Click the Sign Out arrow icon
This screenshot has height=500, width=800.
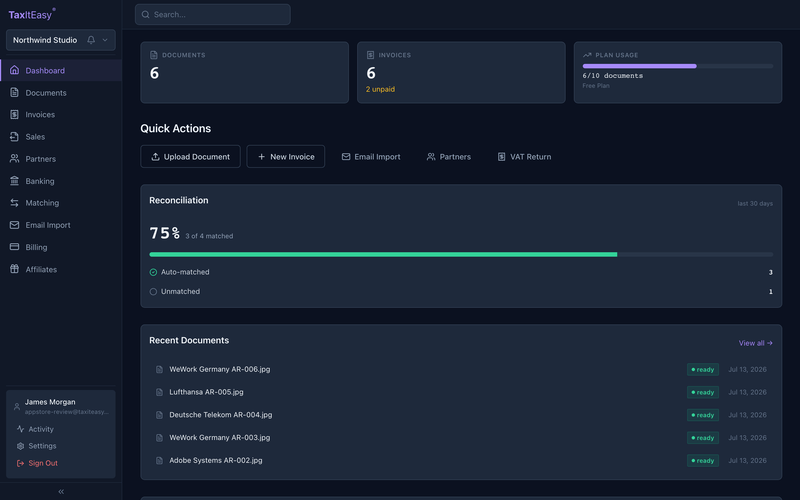pos(20,463)
